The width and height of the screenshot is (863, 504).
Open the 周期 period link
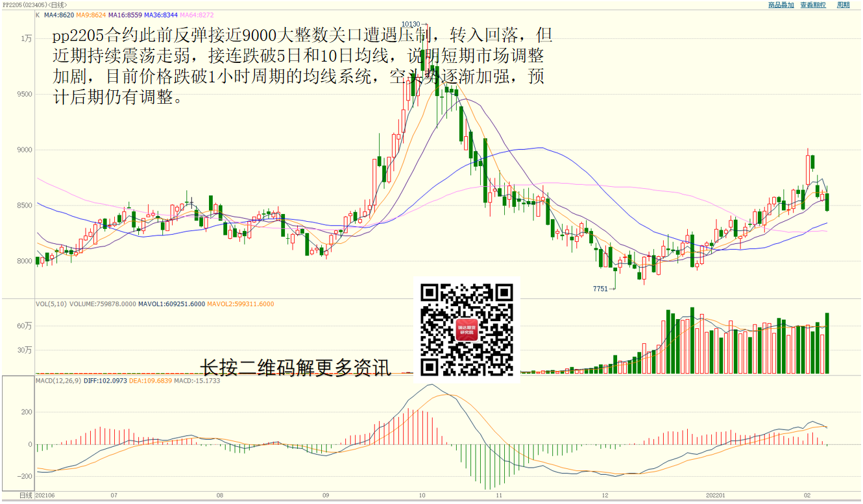tap(843, 5)
